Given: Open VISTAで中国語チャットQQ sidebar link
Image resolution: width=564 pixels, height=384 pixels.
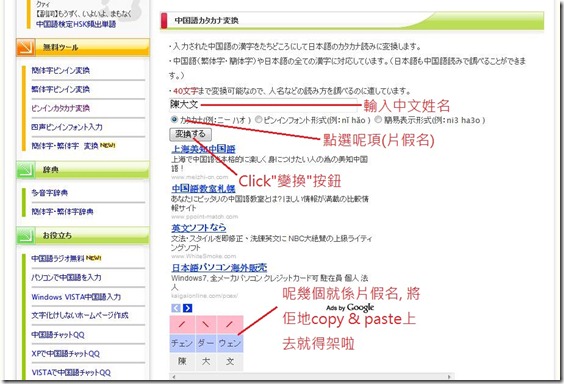Looking at the screenshot, I should (71, 373).
